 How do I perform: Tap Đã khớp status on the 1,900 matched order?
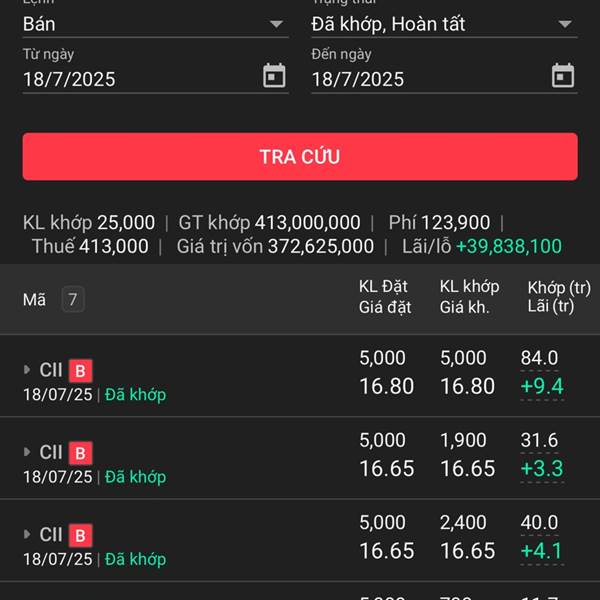(x=135, y=477)
